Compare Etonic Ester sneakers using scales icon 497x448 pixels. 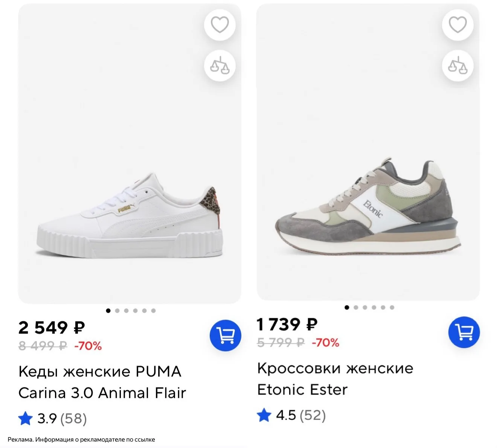click(458, 66)
